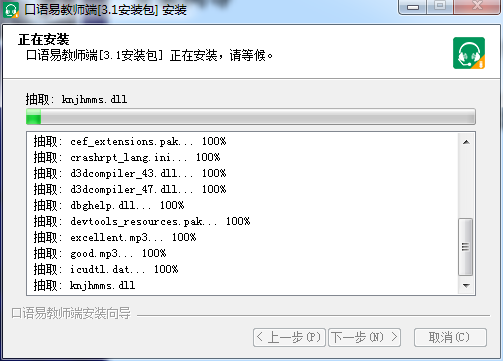Click the 上一步(P) back button
The image size is (503, 361).
[289, 337]
